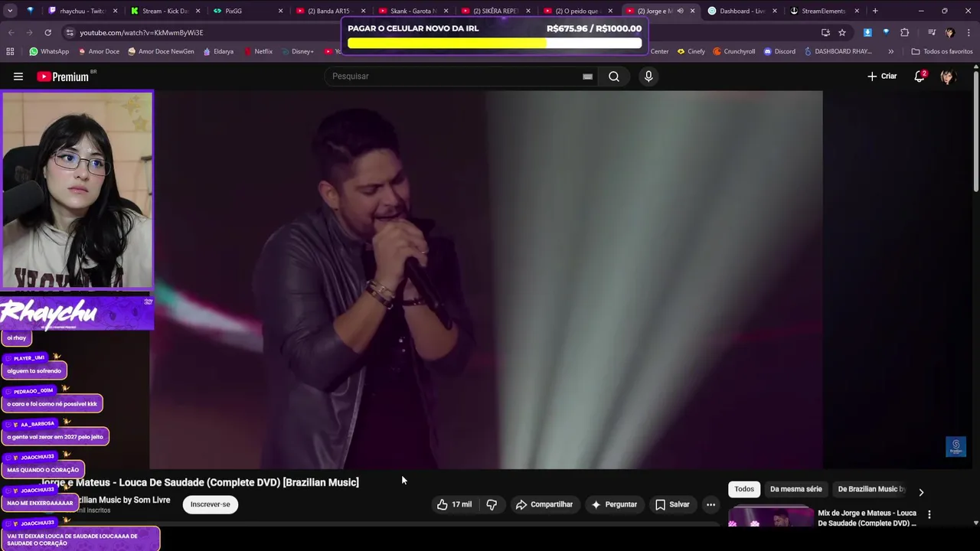This screenshot has height=551, width=980.
Task: Open media controls icon in toolbar
Action: (932, 32)
